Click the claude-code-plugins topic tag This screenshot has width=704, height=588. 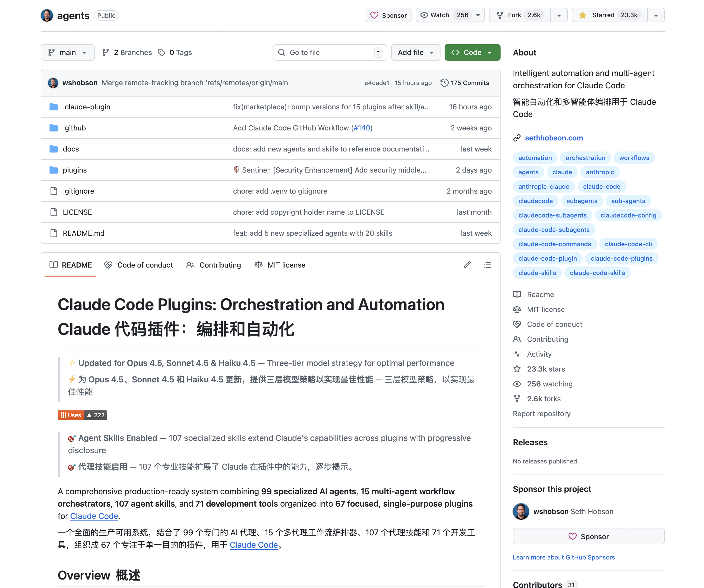pos(621,258)
